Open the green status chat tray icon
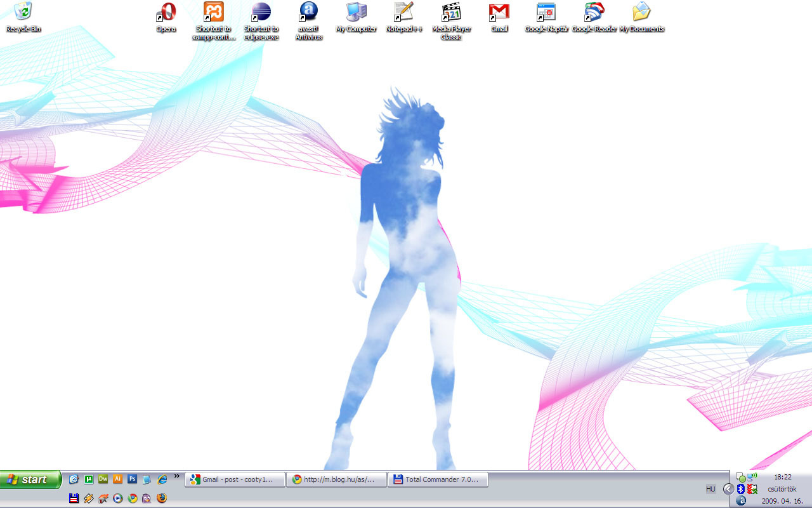 [x=740, y=477]
